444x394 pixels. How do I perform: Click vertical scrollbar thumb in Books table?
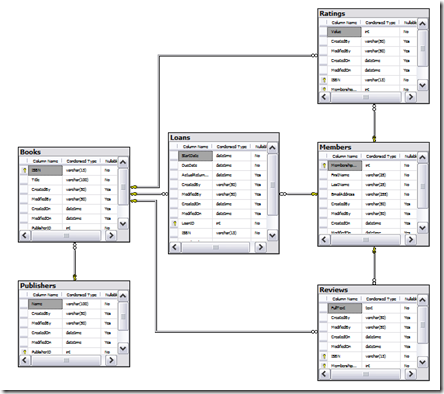click(x=123, y=187)
